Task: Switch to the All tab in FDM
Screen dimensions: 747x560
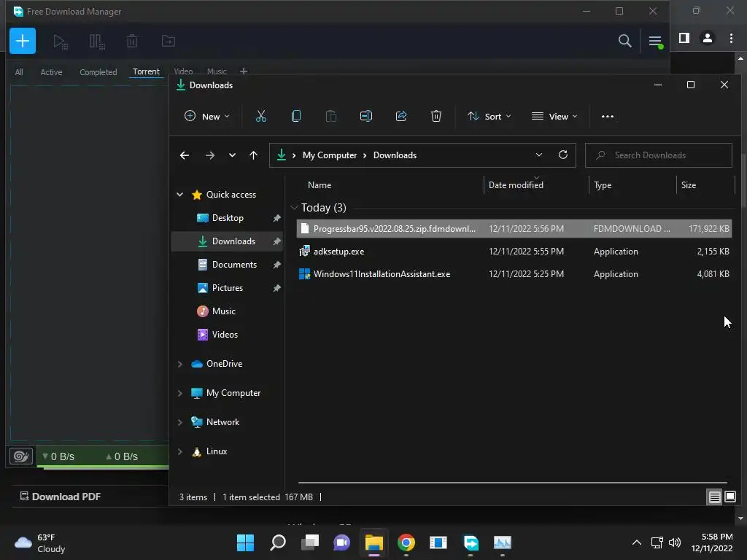Action: click(x=19, y=72)
